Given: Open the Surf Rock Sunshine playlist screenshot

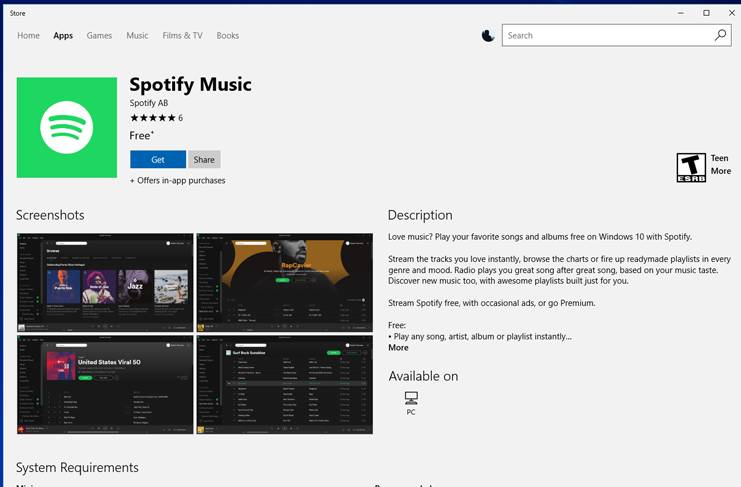Looking at the screenshot, I should (284, 384).
